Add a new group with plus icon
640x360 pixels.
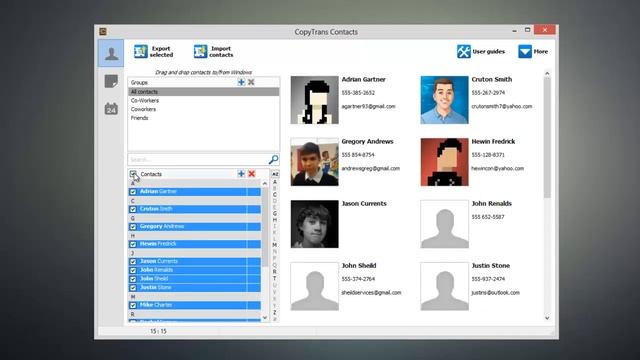[x=241, y=82]
